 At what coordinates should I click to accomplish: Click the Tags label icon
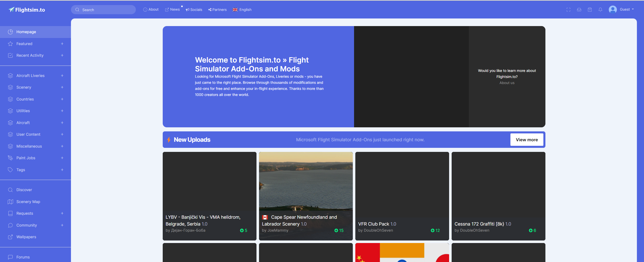point(10,170)
